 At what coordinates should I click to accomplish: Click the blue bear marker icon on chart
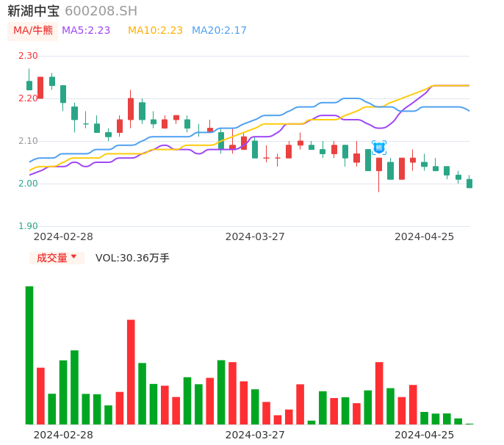click(x=379, y=148)
